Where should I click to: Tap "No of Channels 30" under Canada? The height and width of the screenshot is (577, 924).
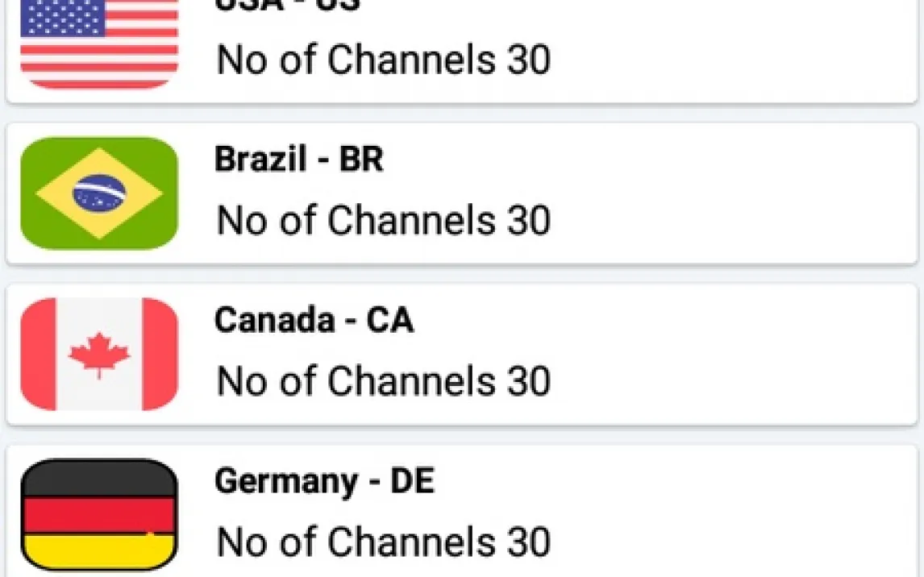[384, 381]
